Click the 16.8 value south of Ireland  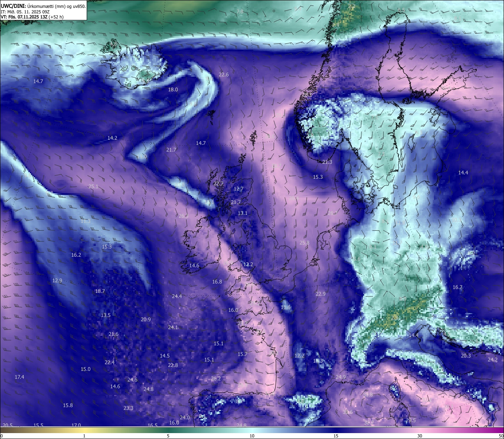click(x=217, y=282)
